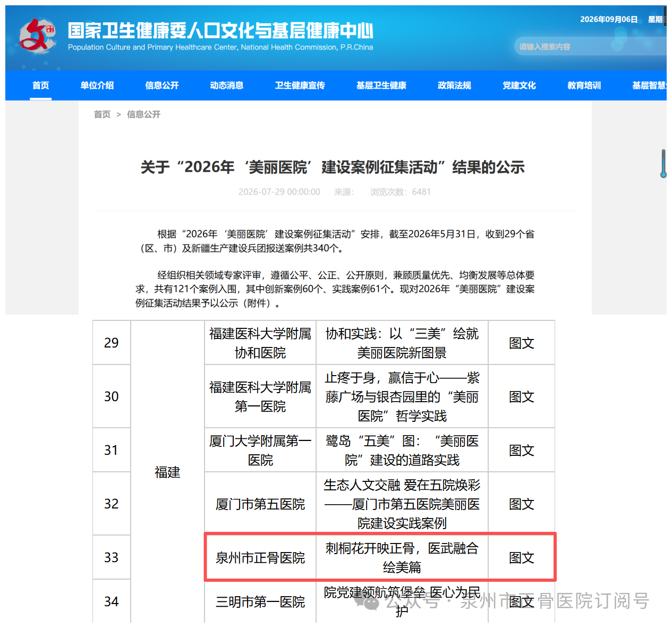672x628 pixels.
Task: Click the row number 31 cell
Action: [x=112, y=450]
